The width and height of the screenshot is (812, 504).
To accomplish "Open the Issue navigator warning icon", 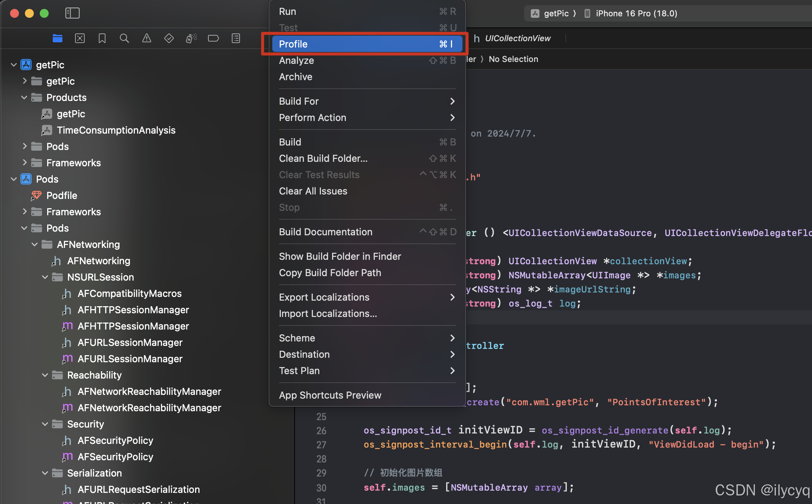I will [x=147, y=38].
